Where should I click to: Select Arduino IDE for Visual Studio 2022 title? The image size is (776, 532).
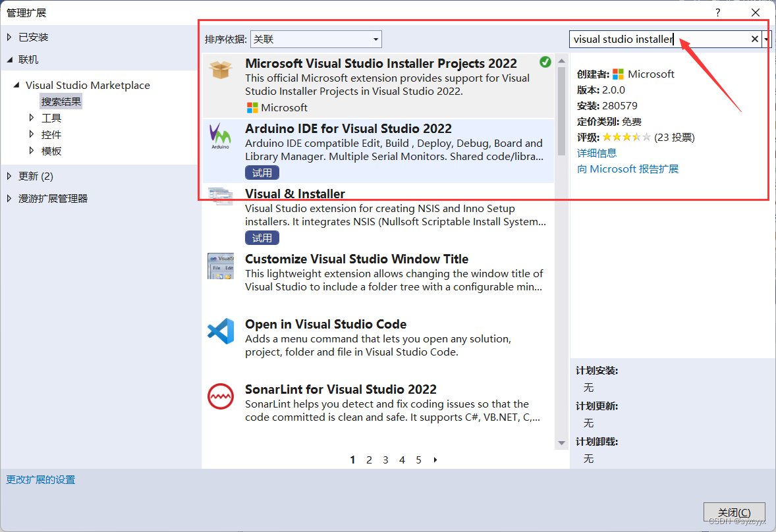click(348, 128)
